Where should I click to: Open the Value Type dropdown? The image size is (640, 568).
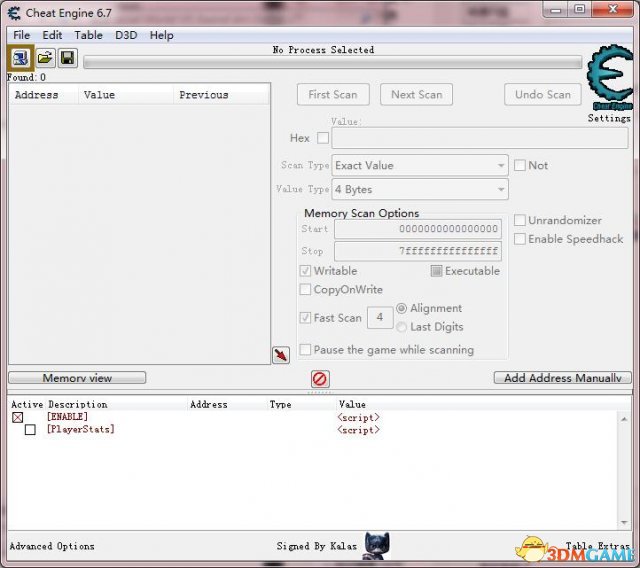420,189
